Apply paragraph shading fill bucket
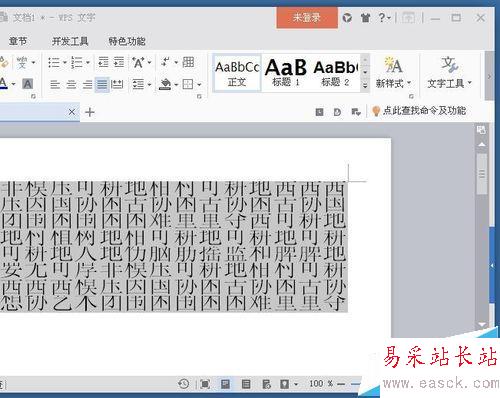Viewport: 500px width, 398px height. pyautogui.click(x=165, y=84)
